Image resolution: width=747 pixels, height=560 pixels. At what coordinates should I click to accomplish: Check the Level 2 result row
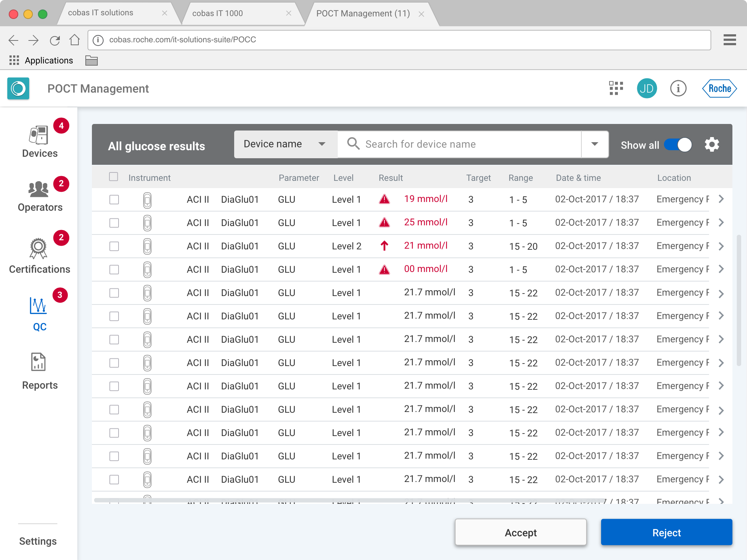114,246
